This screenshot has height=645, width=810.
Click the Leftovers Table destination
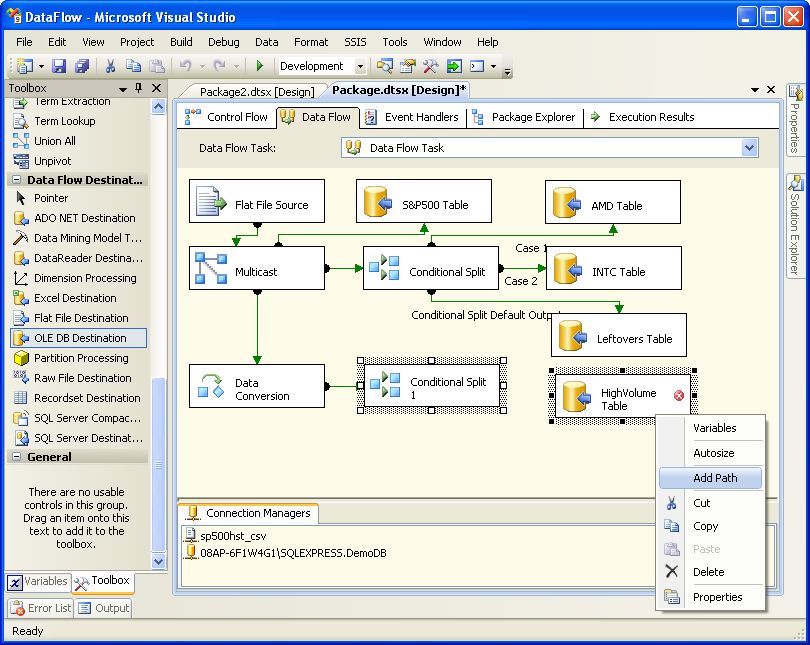point(619,335)
